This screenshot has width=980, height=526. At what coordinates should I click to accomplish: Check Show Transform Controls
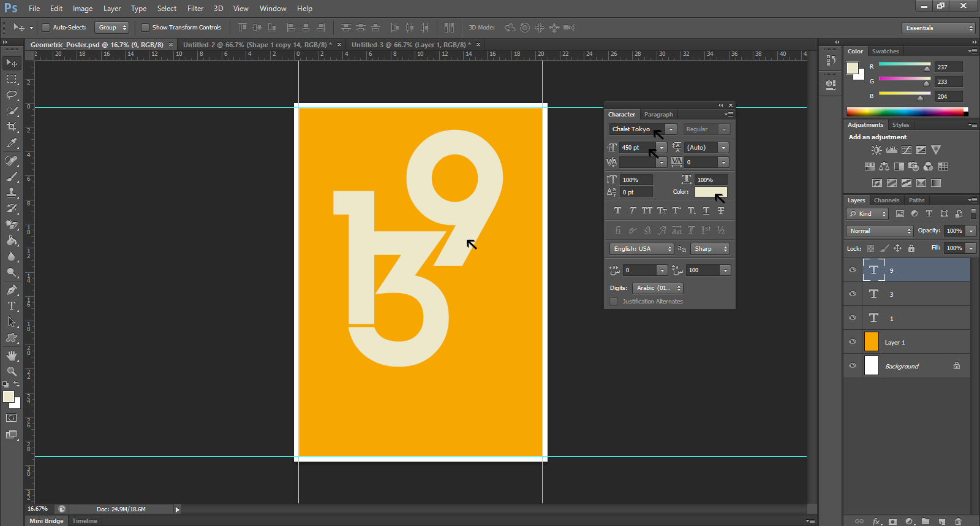(x=145, y=28)
